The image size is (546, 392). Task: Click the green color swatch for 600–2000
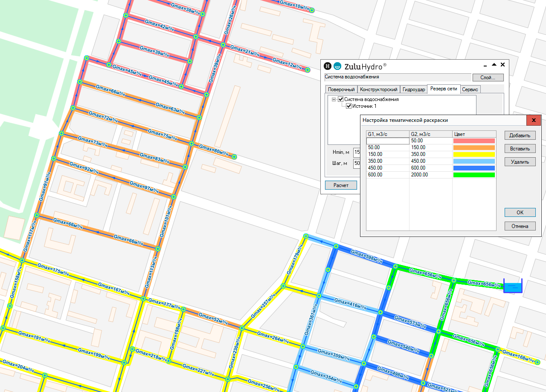474,175
